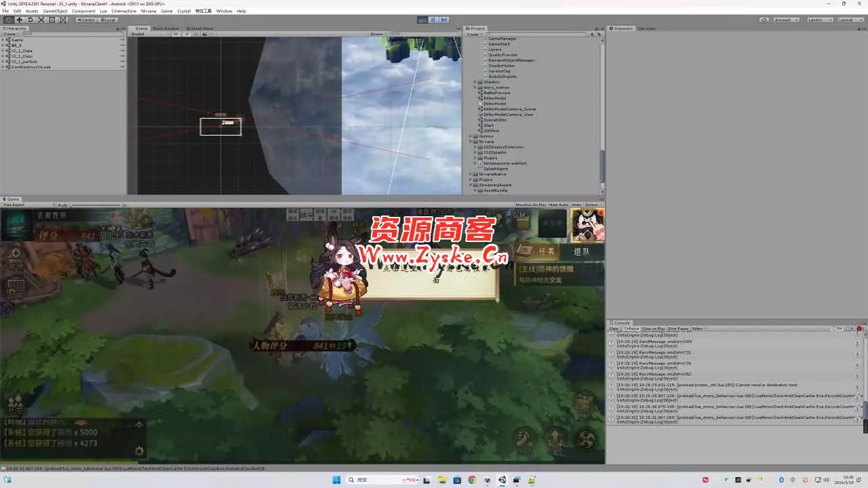
Task: Adjust the Game view Scale slider
Action: (x=96, y=205)
